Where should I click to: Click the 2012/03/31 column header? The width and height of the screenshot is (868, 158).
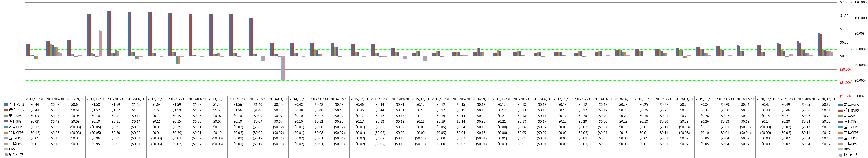(116, 99)
